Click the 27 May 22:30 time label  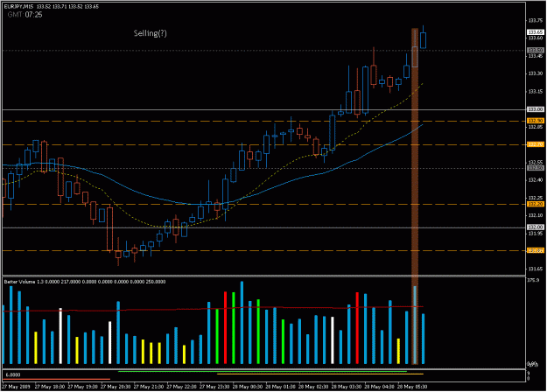click(x=181, y=387)
